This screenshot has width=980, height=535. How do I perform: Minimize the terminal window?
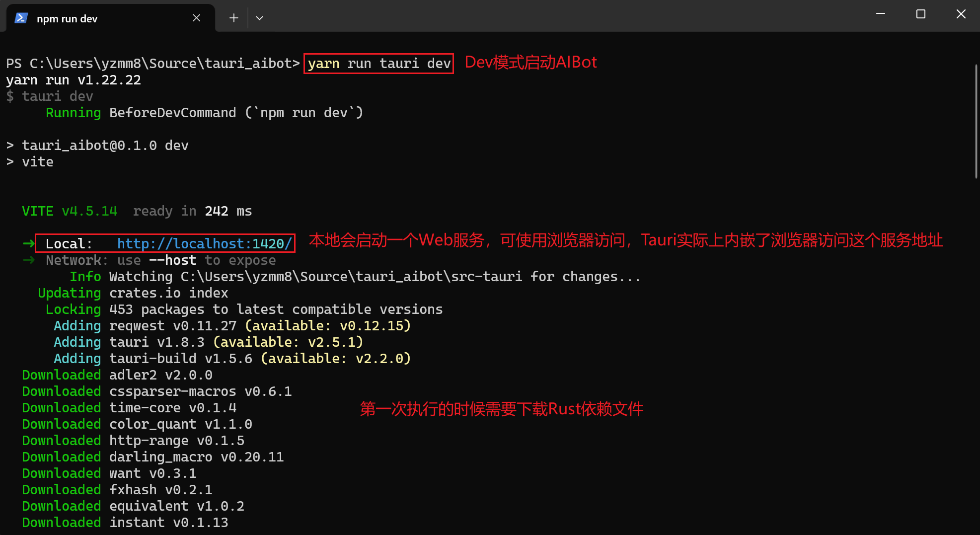point(881,14)
